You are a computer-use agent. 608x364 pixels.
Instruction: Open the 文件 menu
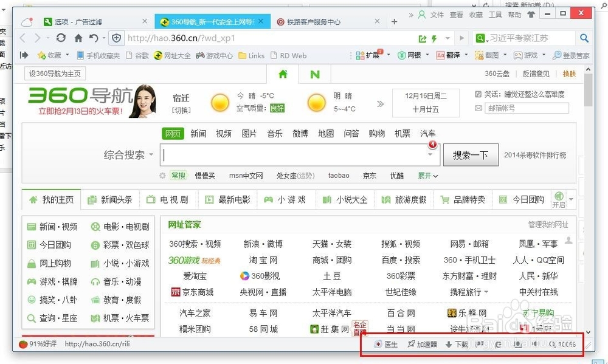point(437,15)
